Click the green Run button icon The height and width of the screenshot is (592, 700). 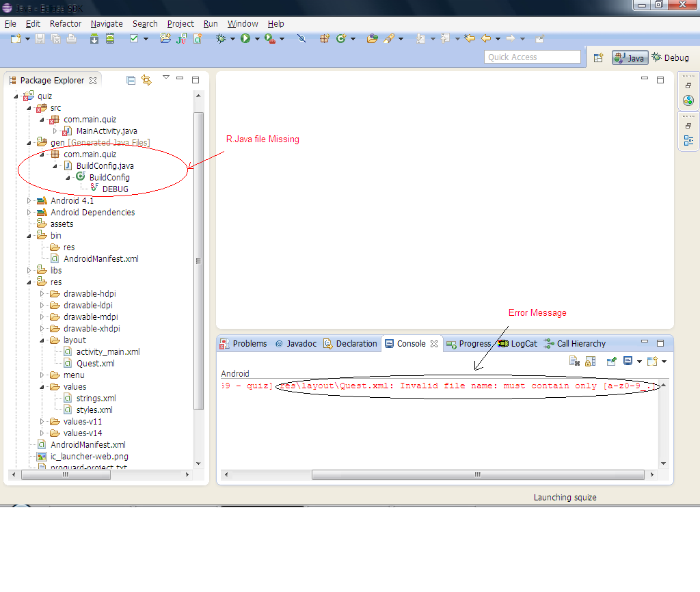(245, 39)
